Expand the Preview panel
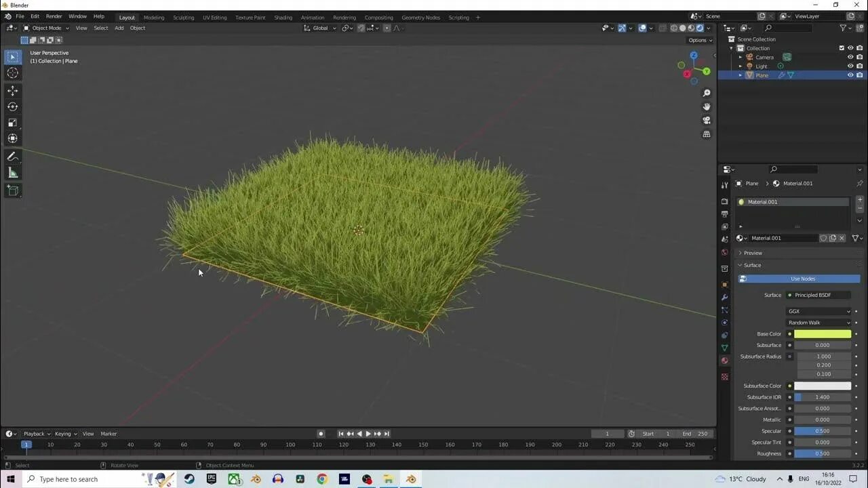The height and width of the screenshot is (488, 868). 753,253
